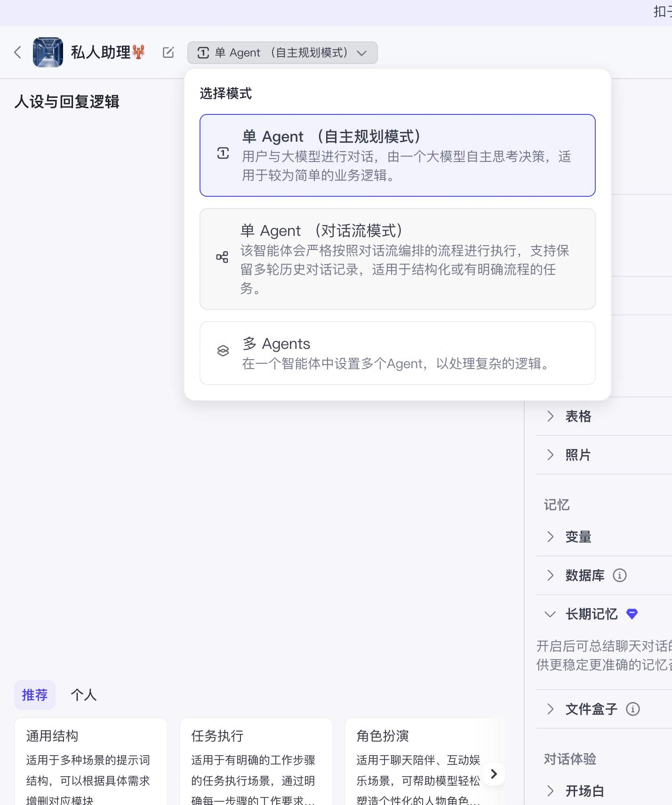The image size is (672, 805).
Task: Click the info icon beside 文件盒子
Action: coord(632,709)
